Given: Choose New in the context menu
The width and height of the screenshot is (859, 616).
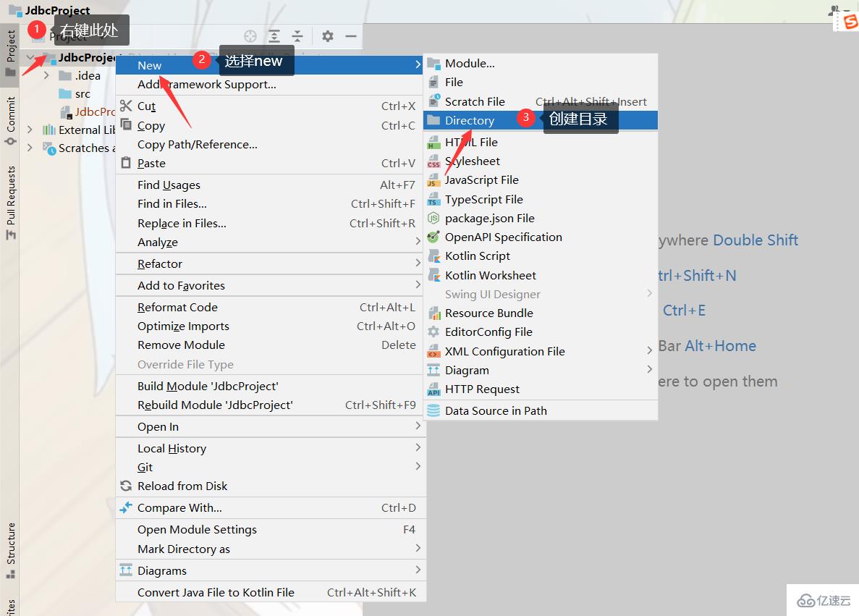Looking at the screenshot, I should [270, 65].
